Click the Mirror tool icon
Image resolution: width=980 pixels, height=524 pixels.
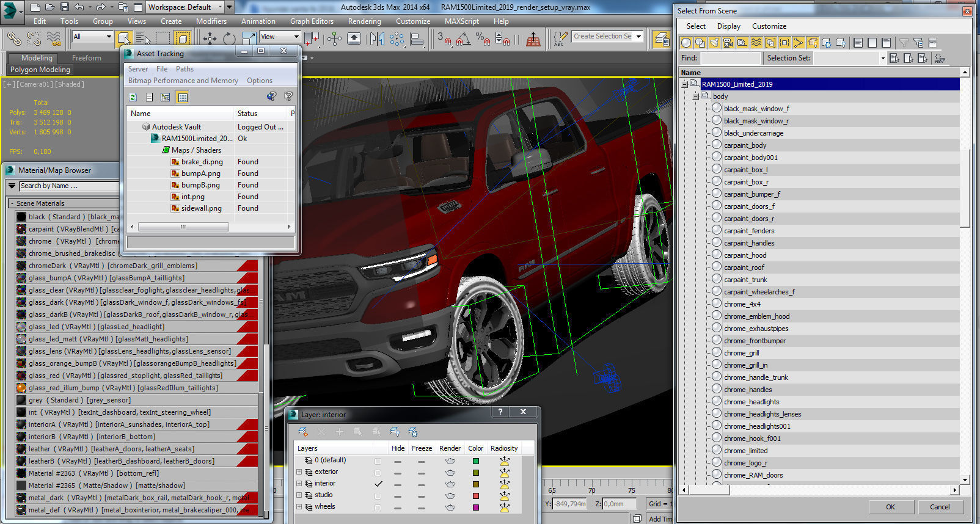click(377, 38)
